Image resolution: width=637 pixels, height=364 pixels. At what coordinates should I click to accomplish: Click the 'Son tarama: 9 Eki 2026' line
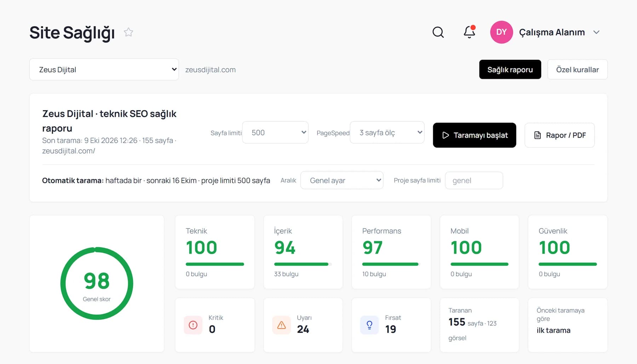point(109,146)
